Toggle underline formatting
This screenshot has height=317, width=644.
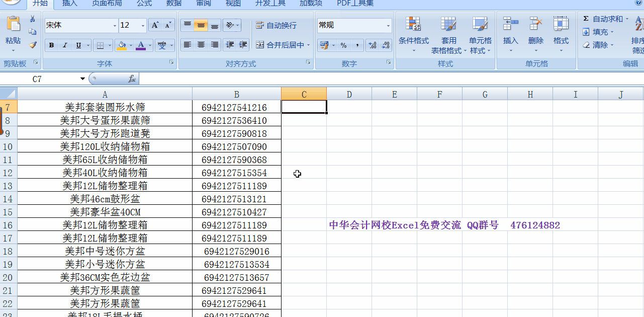(78, 45)
